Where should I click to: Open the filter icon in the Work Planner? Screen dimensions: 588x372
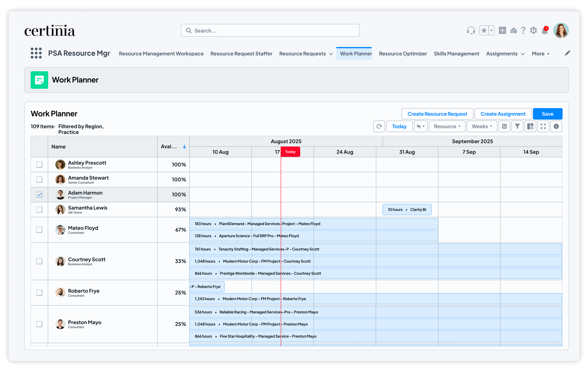(517, 126)
